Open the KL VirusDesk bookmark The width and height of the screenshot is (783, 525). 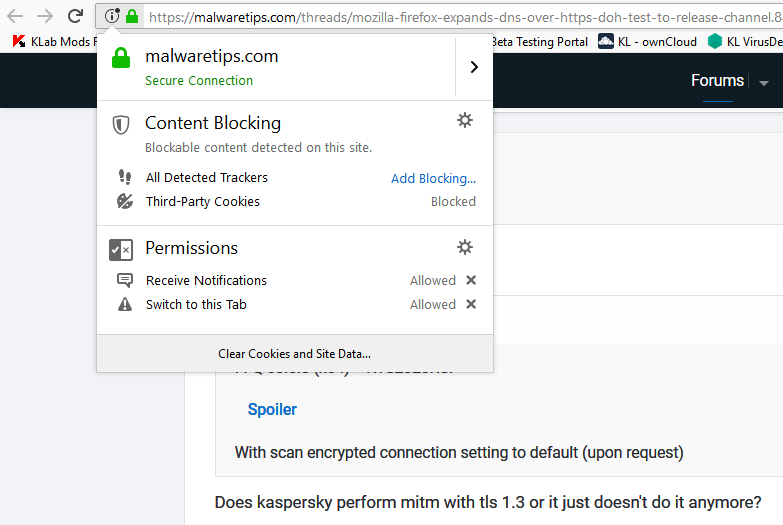pyautogui.click(x=746, y=41)
